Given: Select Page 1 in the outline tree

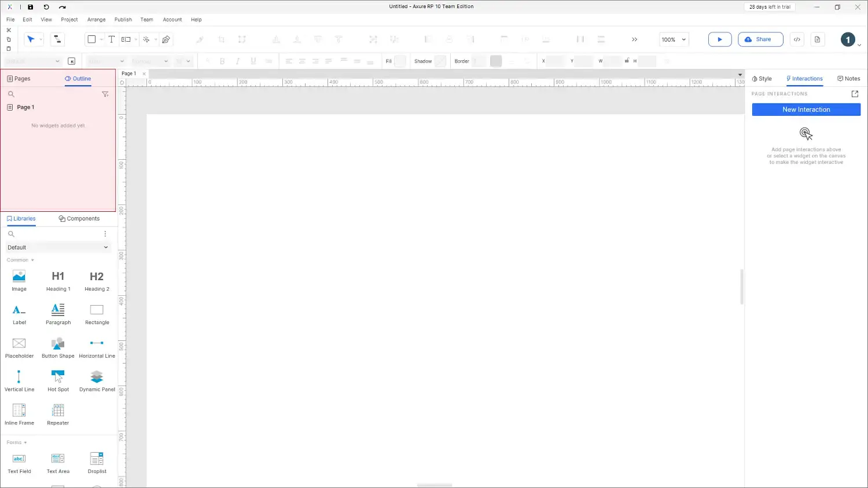Looking at the screenshot, I should 25,107.
